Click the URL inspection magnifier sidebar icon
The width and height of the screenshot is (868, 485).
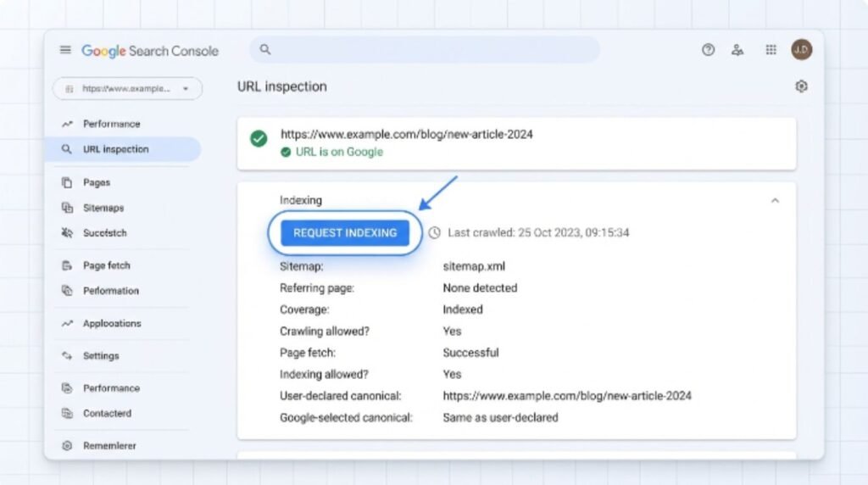[66, 149]
